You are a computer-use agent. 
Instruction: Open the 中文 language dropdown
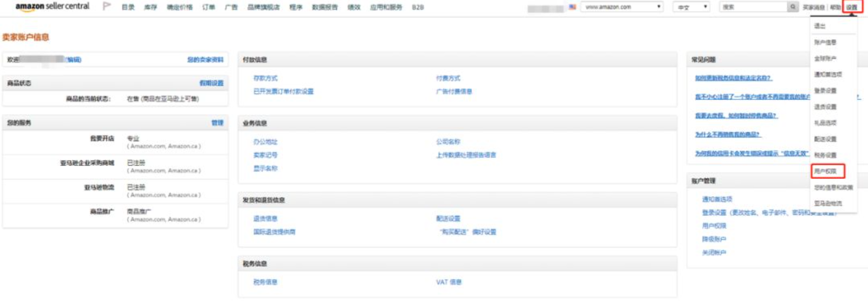click(691, 7)
